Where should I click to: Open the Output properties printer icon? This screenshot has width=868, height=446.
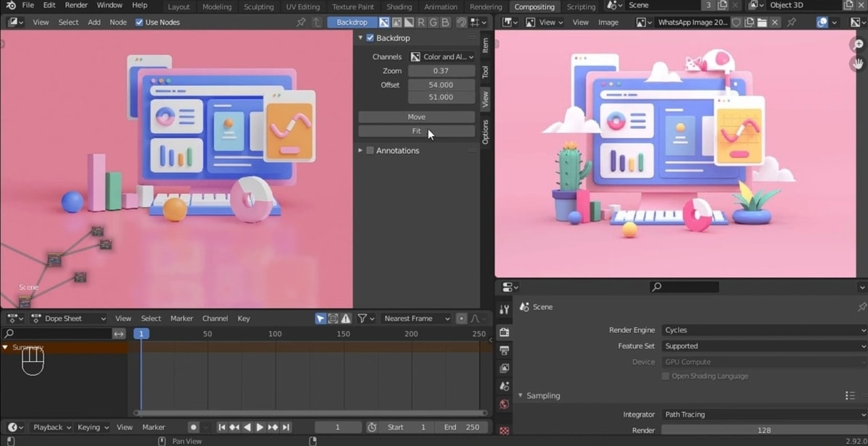pos(504,350)
